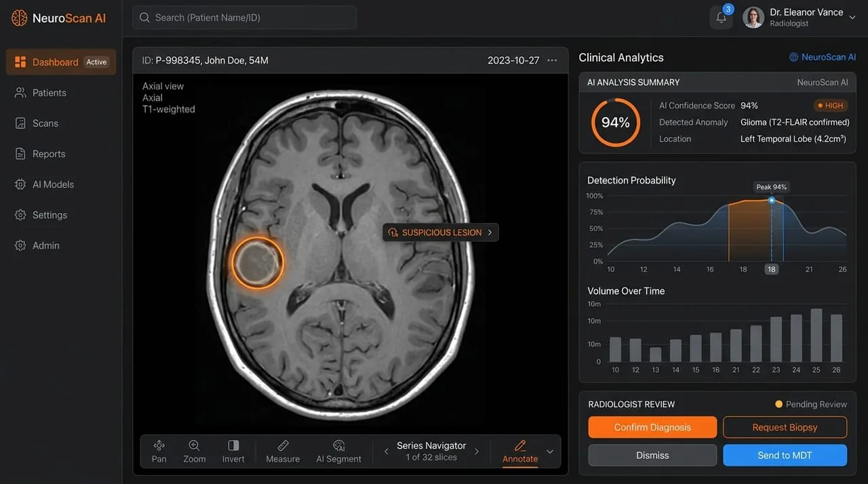
Task: Click the orange circled lesion on MRI
Action: 258,263
